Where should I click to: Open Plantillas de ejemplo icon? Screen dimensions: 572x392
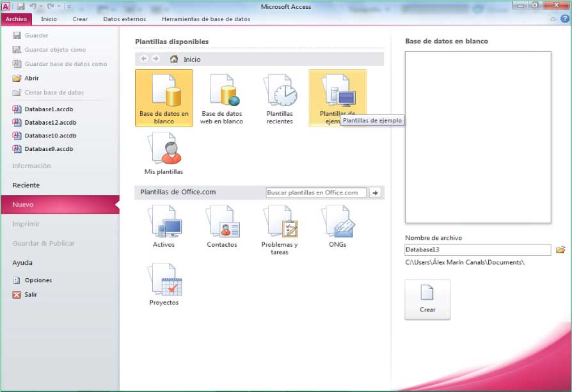pyautogui.click(x=337, y=98)
